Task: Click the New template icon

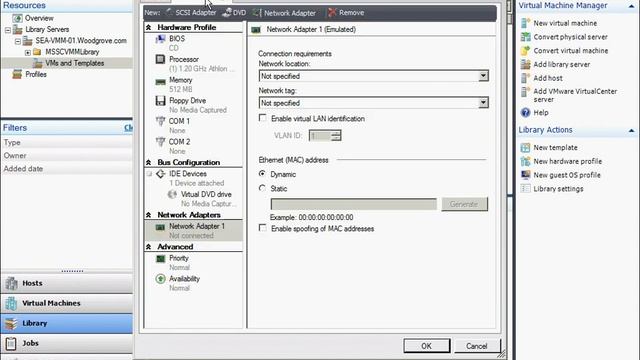Action: 525,147
